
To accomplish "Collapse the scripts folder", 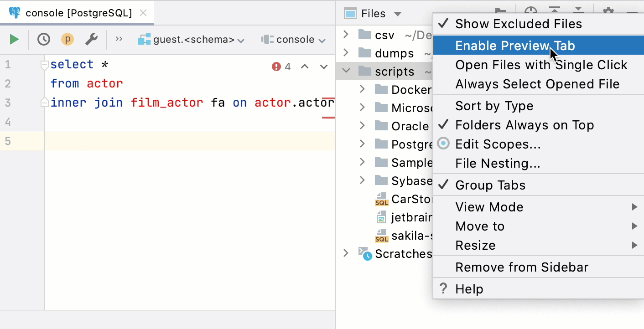I will [x=346, y=71].
